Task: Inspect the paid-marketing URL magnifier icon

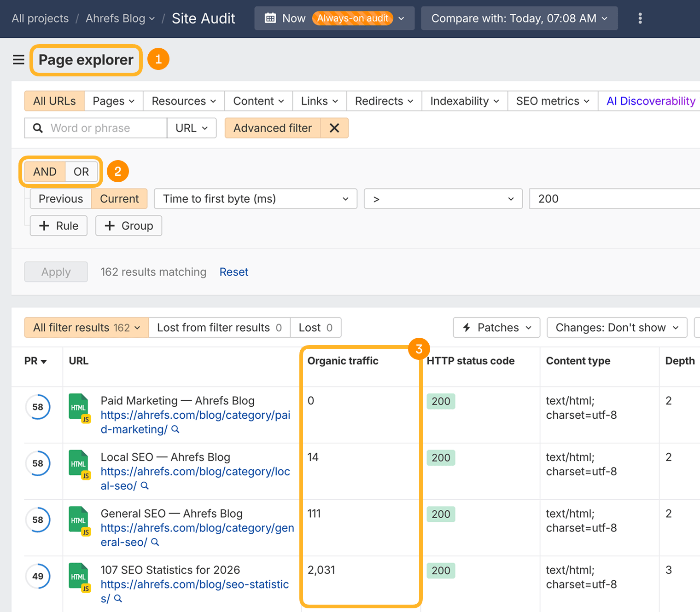Action: (175, 429)
